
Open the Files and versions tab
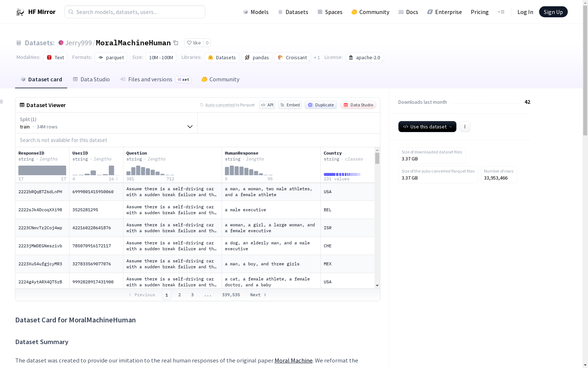(156, 79)
